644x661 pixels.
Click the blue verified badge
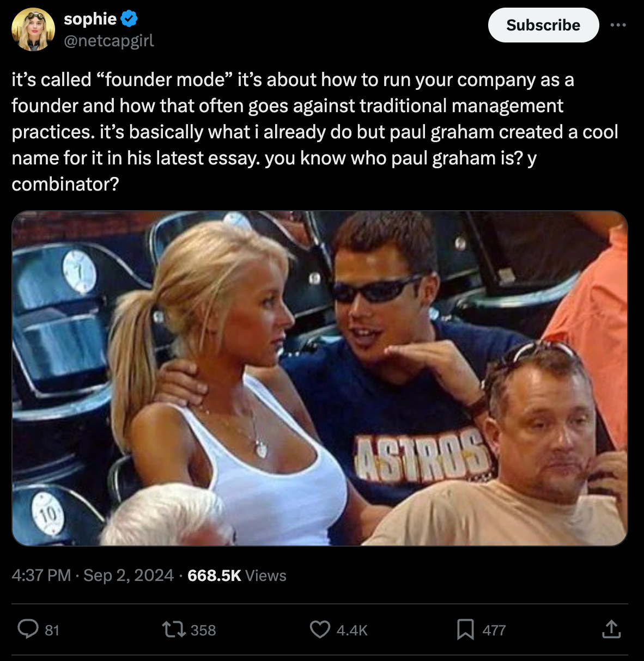point(129,19)
